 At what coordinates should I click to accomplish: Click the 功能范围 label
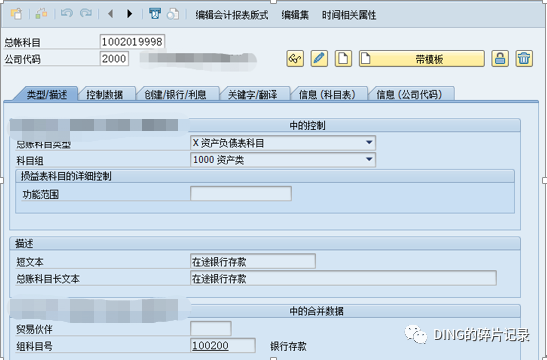click(x=40, y=195)
